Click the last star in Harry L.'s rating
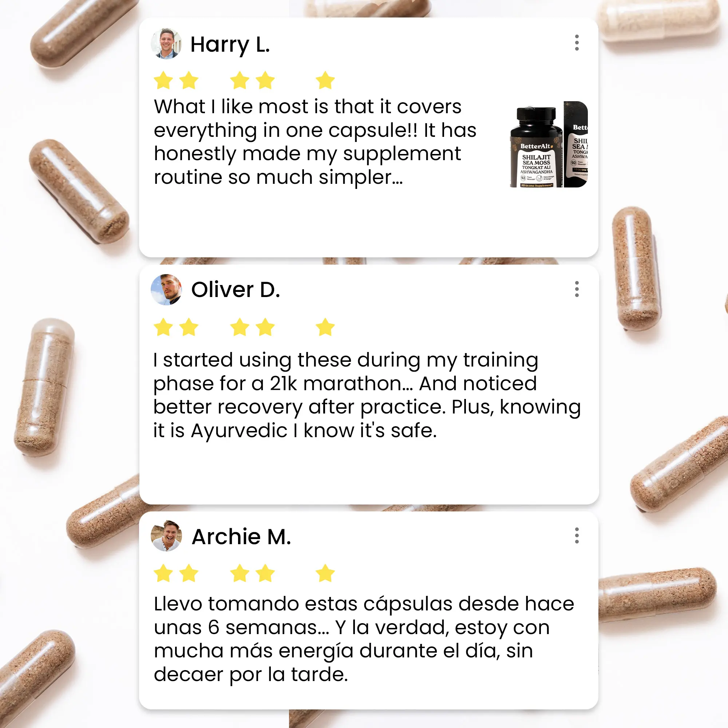This screenshot has width=728, height=728. [x=325, y=80]
